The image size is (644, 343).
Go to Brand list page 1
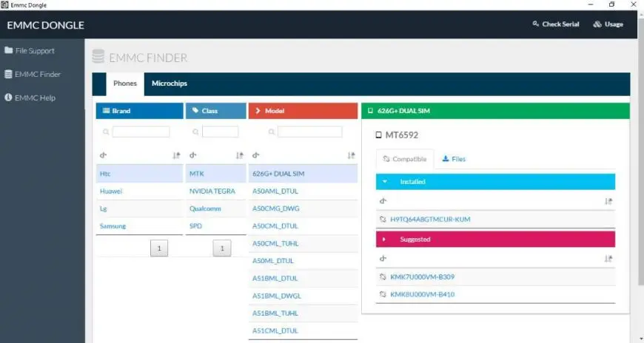pyautogui.click(x=159, y=248)
